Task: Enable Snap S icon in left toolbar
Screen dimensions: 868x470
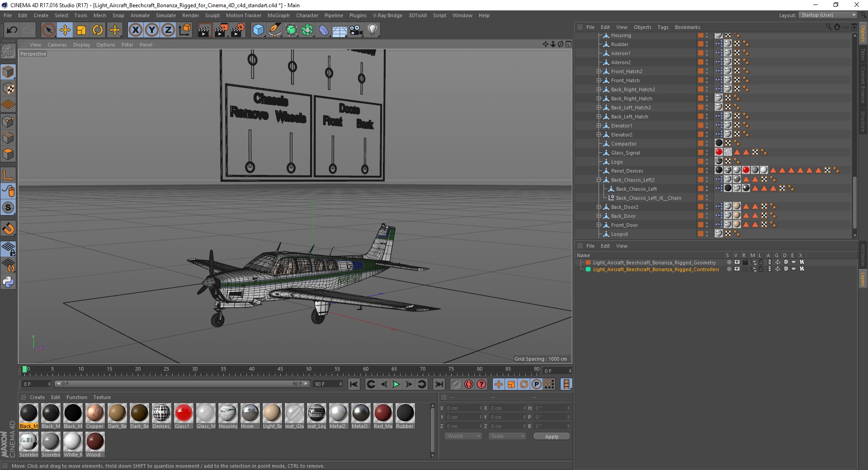Action: [8, 208]
